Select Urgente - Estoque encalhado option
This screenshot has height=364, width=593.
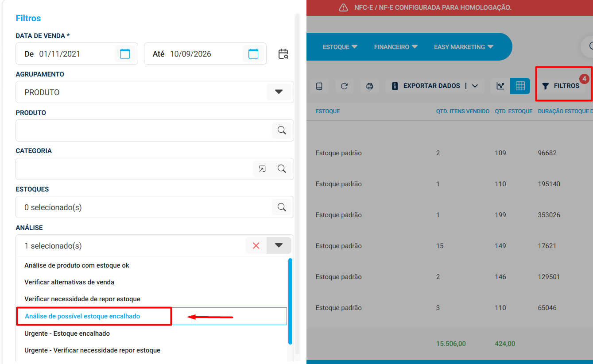click(x=152, y=333)
